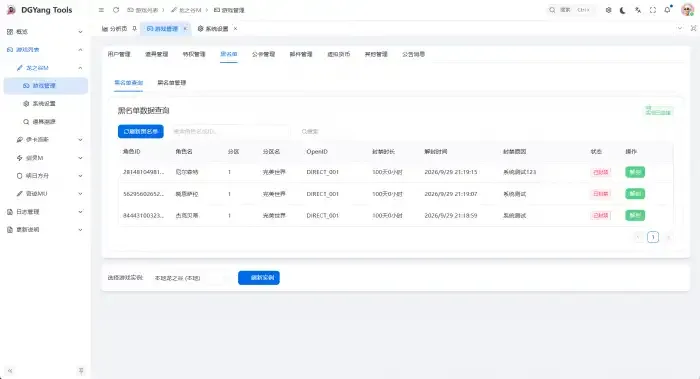The height and width of the screenshot is (379, 700).
Task: Click the next page arrow in pagination
Action: pyautogui.click(x=668, y=237)
